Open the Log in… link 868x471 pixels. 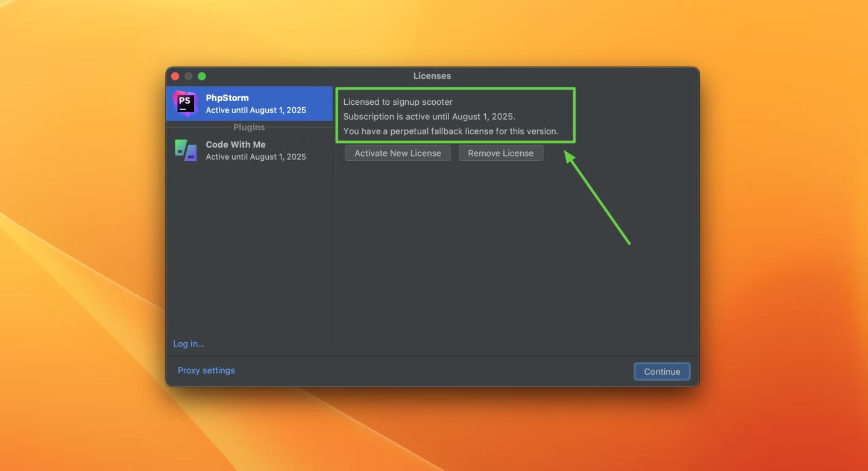click(x=189, y=343)
